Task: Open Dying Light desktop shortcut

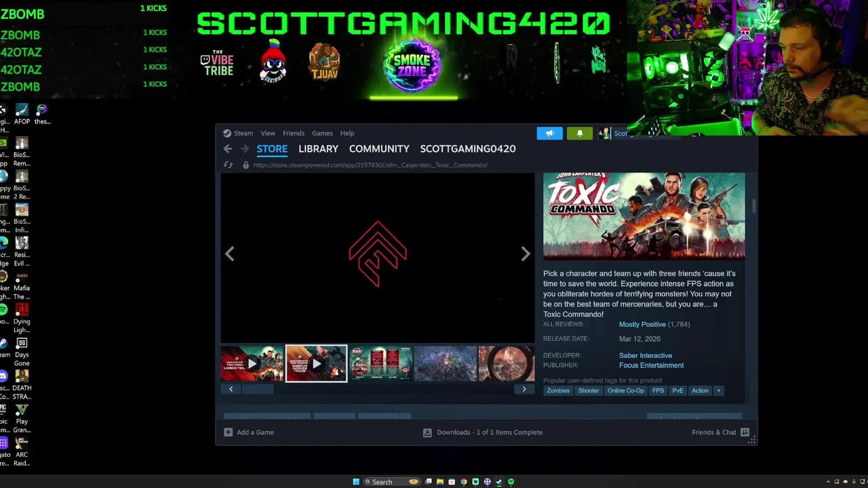Action: [x=22, y=317]
